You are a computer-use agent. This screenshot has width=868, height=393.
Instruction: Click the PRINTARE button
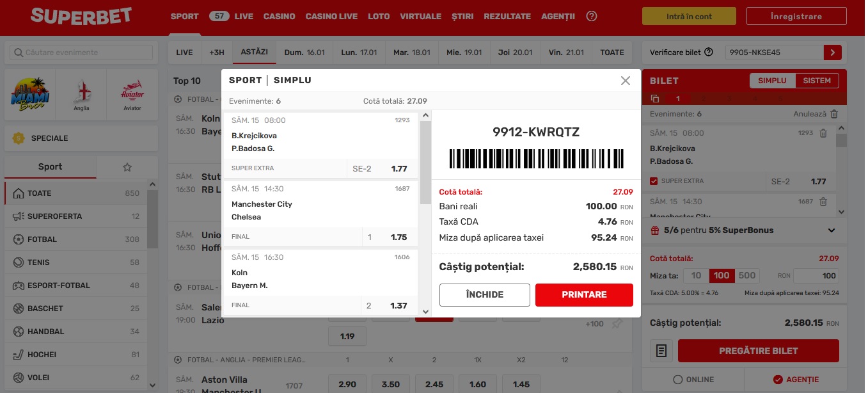tap(584, 295)
